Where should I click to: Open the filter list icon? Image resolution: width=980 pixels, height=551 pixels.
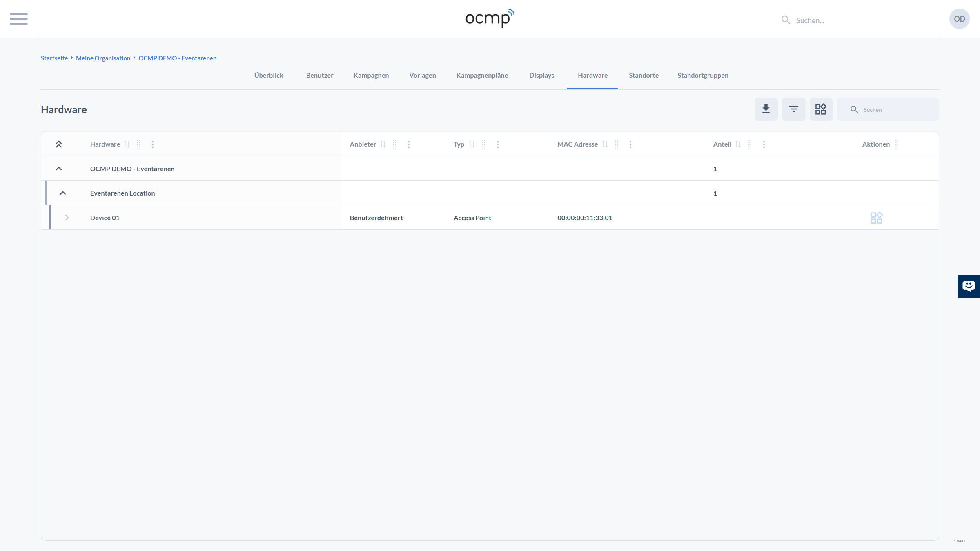[793, 109]
